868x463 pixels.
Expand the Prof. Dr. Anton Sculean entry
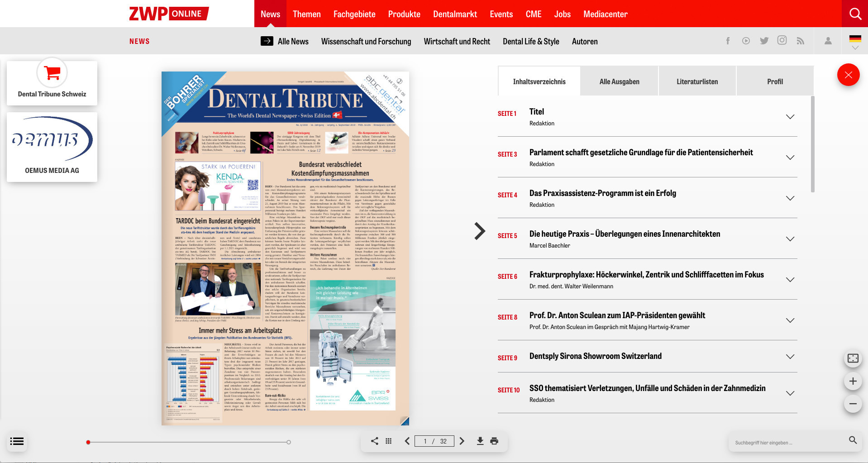point(790,320)
